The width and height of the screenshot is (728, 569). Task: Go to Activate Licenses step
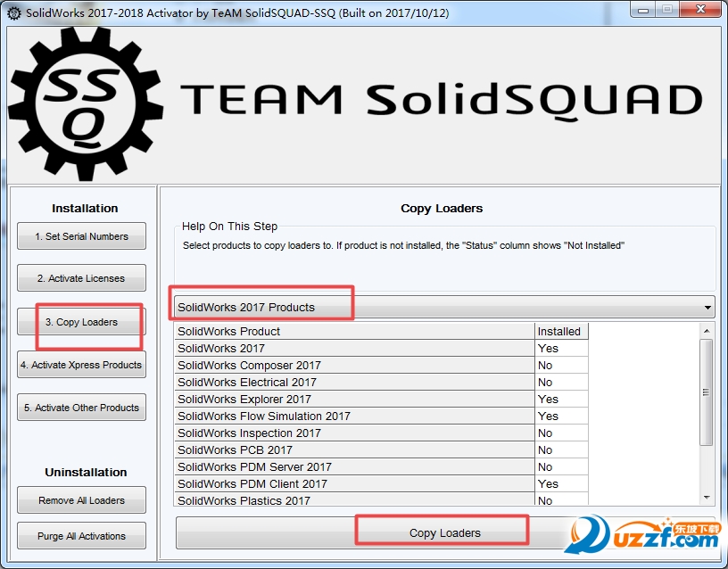[x=81, y=278]
